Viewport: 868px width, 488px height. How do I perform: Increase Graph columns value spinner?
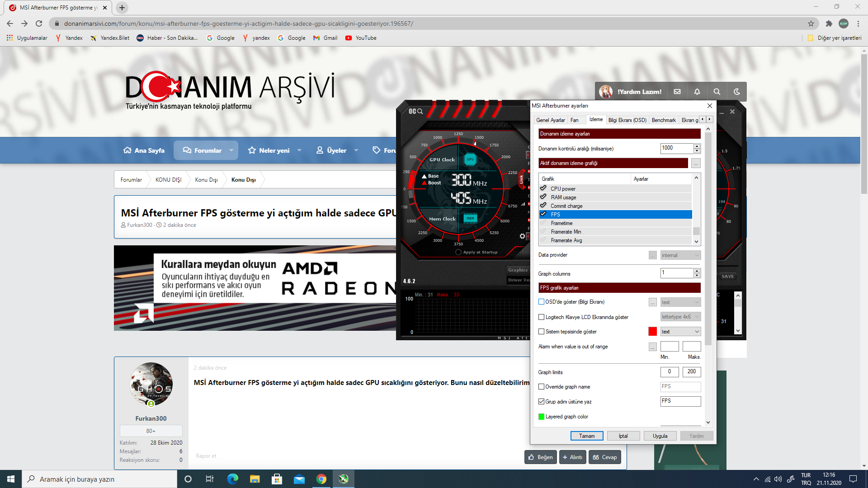click(x=697, y=271)
